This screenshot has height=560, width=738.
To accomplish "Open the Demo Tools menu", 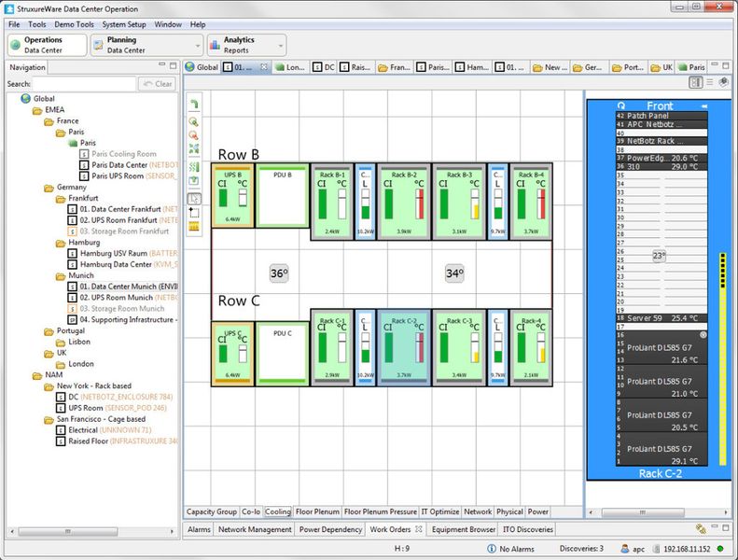I will pyautogui.click(x=74, y=24).
